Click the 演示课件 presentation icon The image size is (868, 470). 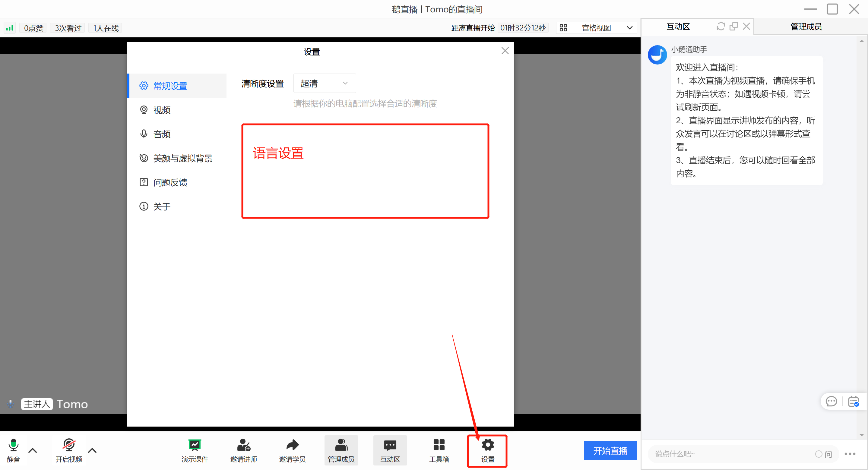coord(195,445)
